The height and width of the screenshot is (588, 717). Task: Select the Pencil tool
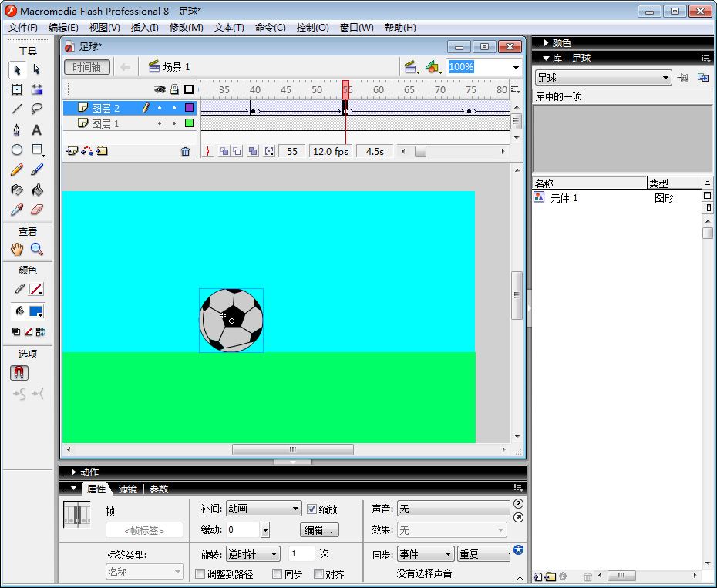pyautogui.click(x=17, y=170)
